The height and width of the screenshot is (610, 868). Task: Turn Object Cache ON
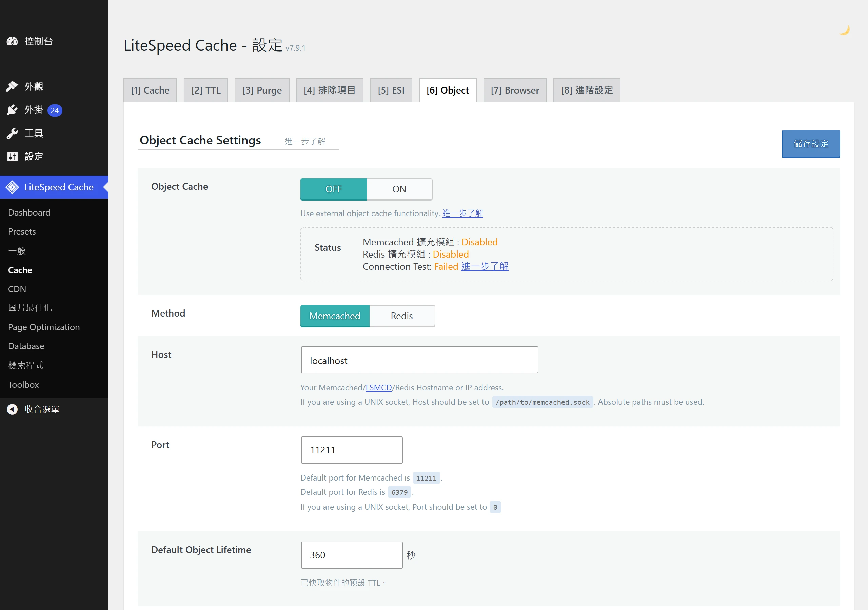pos(399,189)
